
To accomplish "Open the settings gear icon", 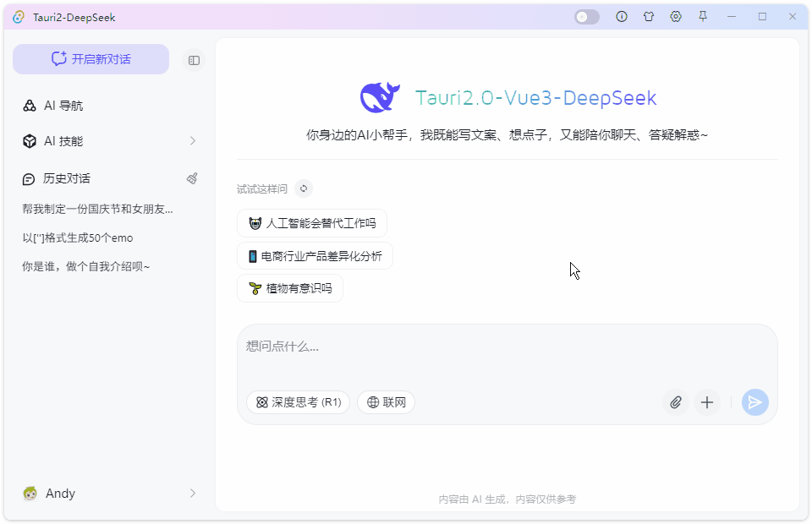I will pyautogui.click(x=675, y=17).
